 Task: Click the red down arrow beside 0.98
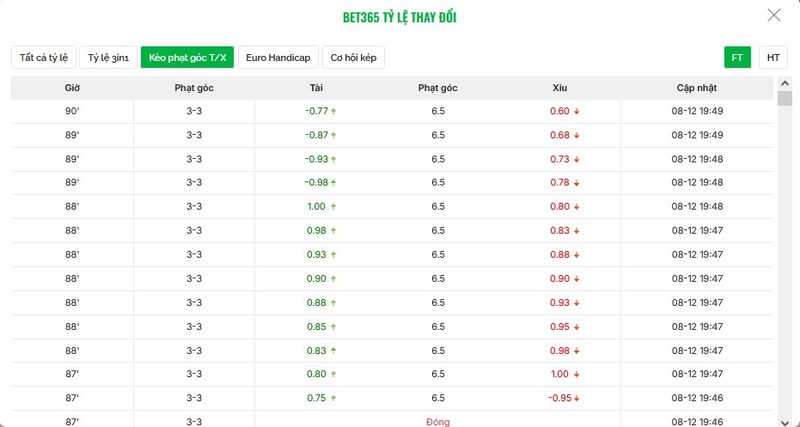pyautogui.click(x=577, y=350)
